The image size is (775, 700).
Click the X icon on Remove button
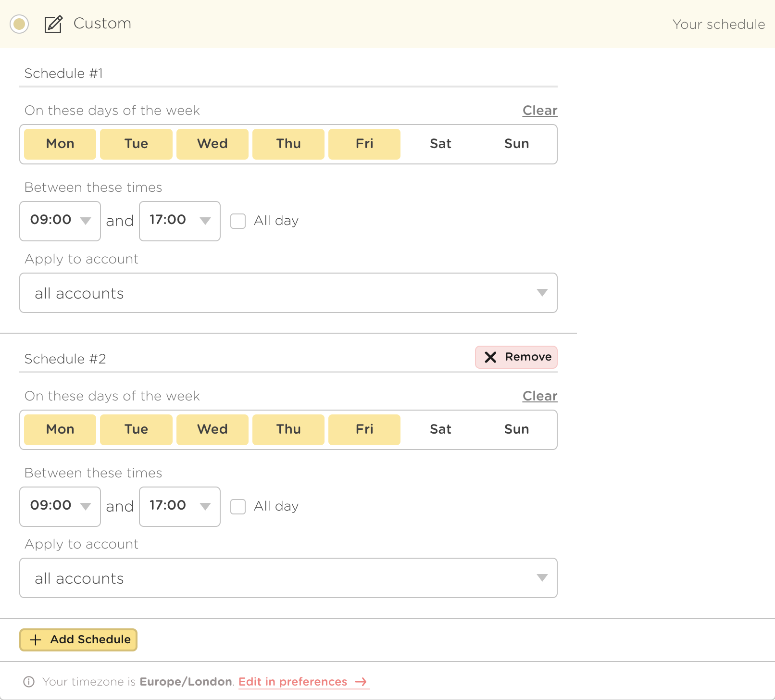click(490, 357)
